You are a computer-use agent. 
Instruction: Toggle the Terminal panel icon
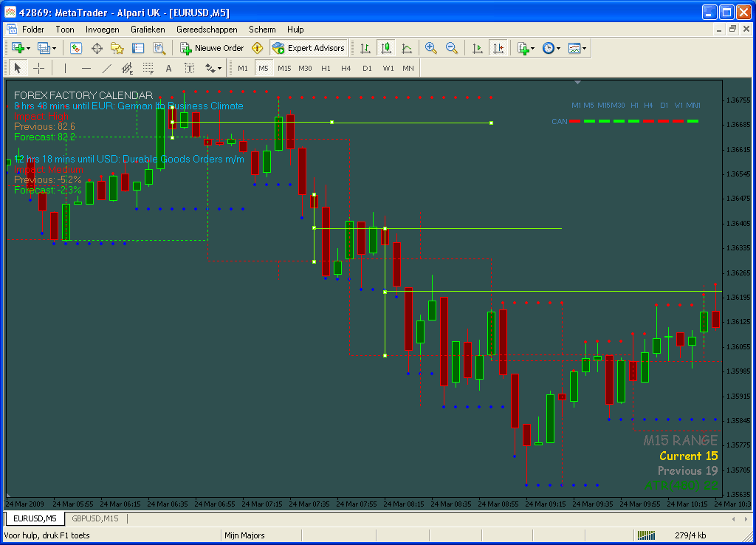(x=138, y=48)
